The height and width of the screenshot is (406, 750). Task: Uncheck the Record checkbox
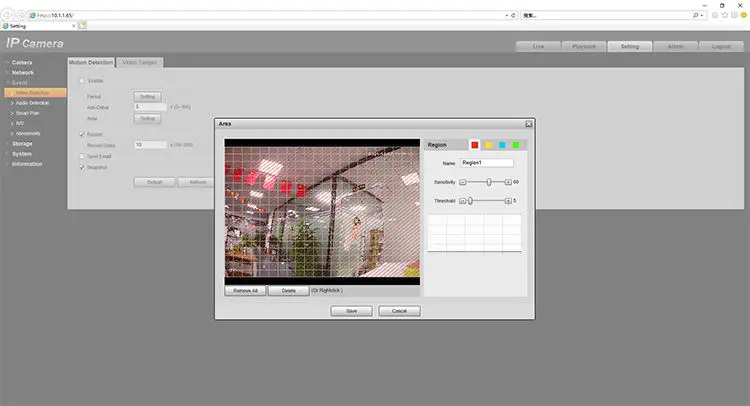(82, 134)
